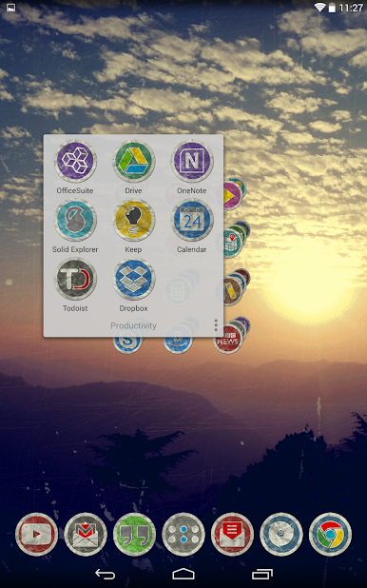Launch Chrome browser from the dock
Screen dimensions: 367x588
(330, 535)
